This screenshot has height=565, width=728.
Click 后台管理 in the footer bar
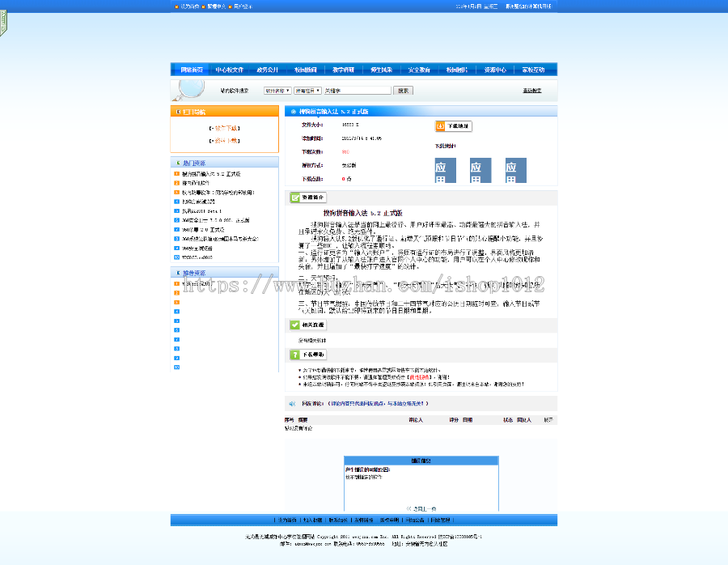coord(440,520)
